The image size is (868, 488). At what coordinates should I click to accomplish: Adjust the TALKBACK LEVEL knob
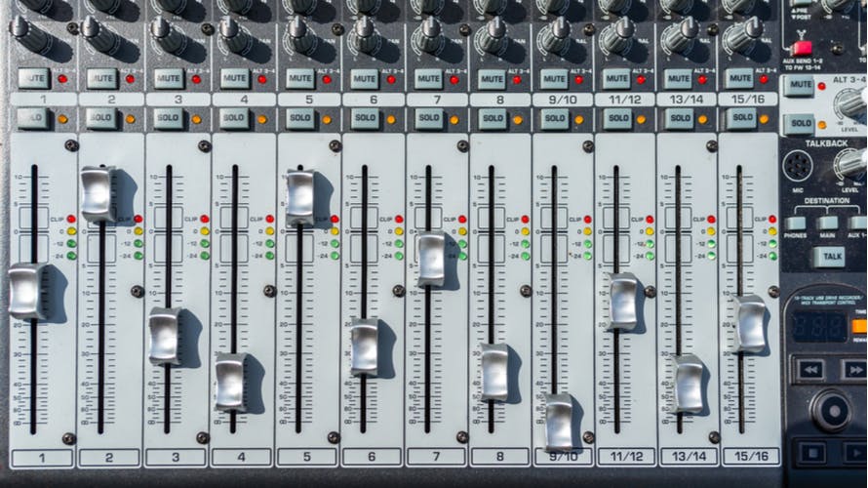(851, 165)
